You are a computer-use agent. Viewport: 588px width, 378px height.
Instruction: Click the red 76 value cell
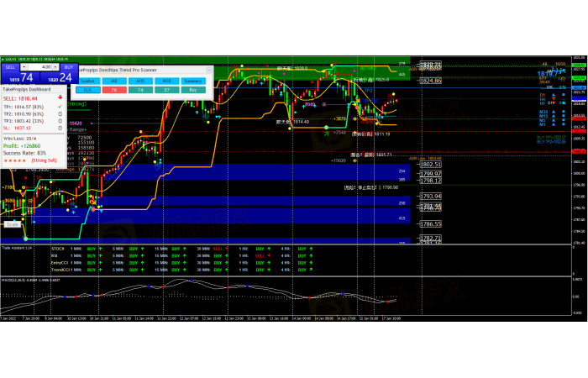[113, 89]
